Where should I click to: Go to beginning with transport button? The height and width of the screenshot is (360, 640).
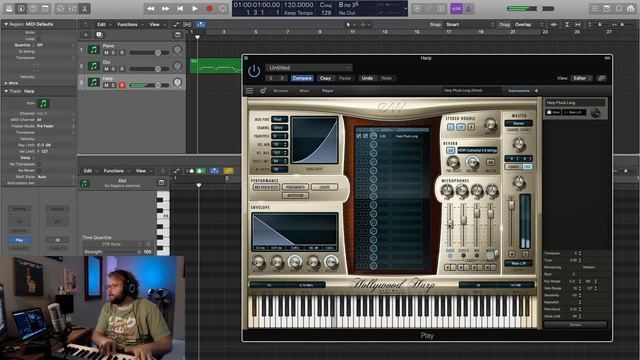tap(180, 9)
